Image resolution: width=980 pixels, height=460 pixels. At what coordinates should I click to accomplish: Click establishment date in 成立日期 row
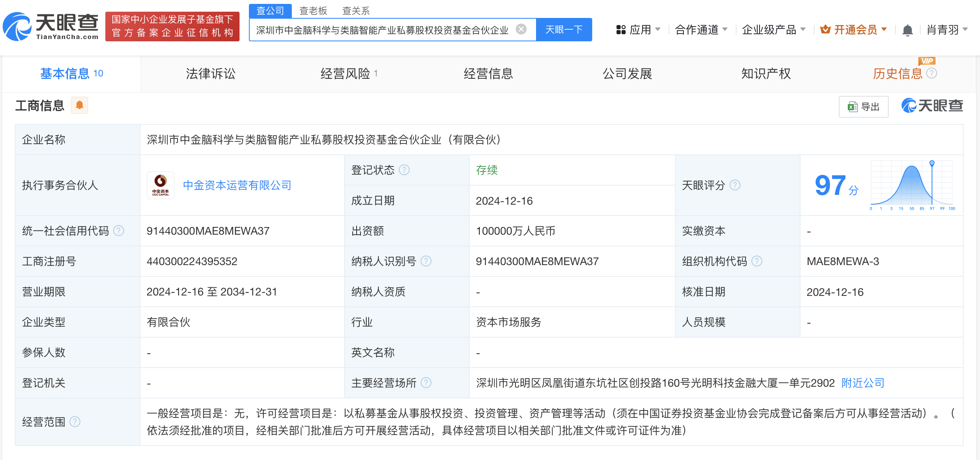504,201
